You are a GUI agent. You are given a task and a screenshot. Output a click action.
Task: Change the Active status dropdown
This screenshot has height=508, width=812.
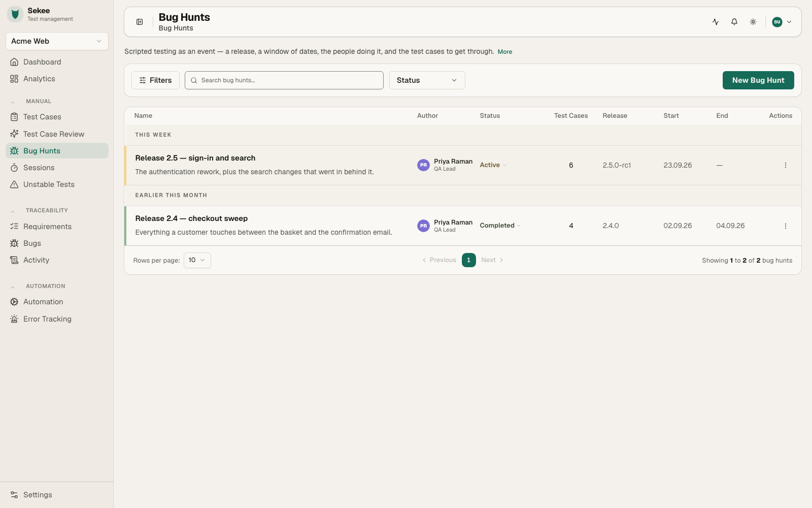click(x=493, y=165)
